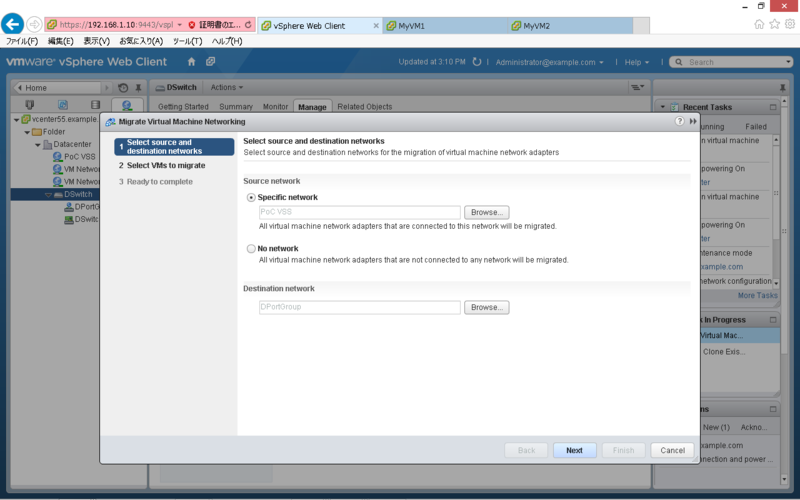Open the ヘルプ(H) menu
Viewport: 800px width, 500px height.
[227, 41]
